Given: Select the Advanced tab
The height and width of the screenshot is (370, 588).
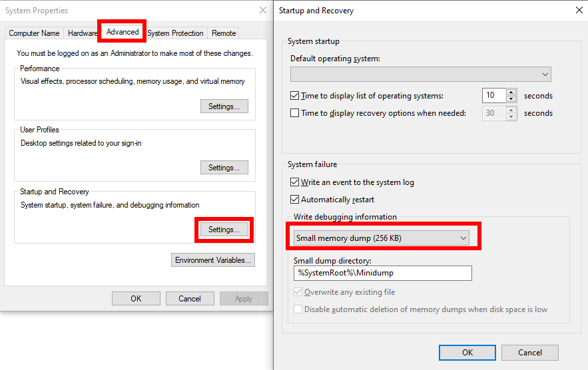Looking at the screenshot, I should click(x=123, y=32).
